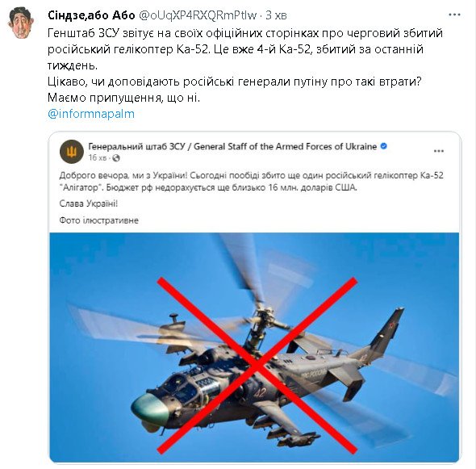
Task: Open the Сіндзе,або Або profile name
Action: coord(91,15)
